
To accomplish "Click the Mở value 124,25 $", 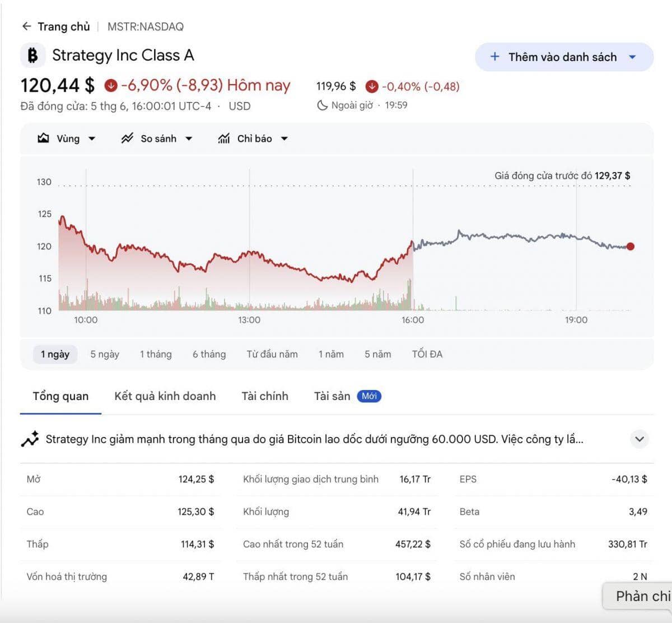I will click(196, 480).
